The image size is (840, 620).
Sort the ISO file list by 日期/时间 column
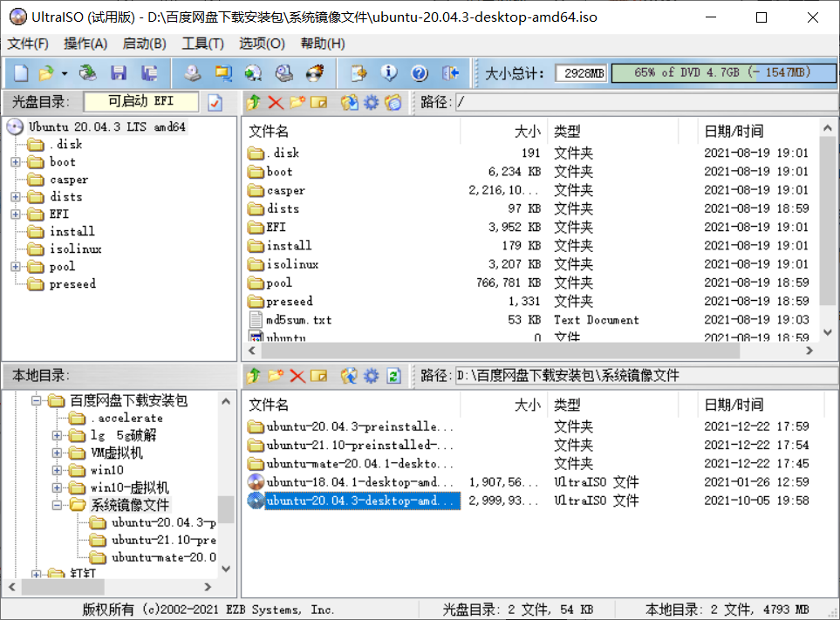pyautogui.click(x=757, y=131)
